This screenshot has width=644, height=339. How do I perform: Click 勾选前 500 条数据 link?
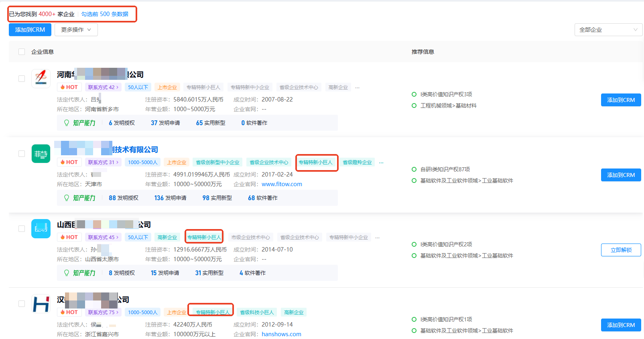105,14
